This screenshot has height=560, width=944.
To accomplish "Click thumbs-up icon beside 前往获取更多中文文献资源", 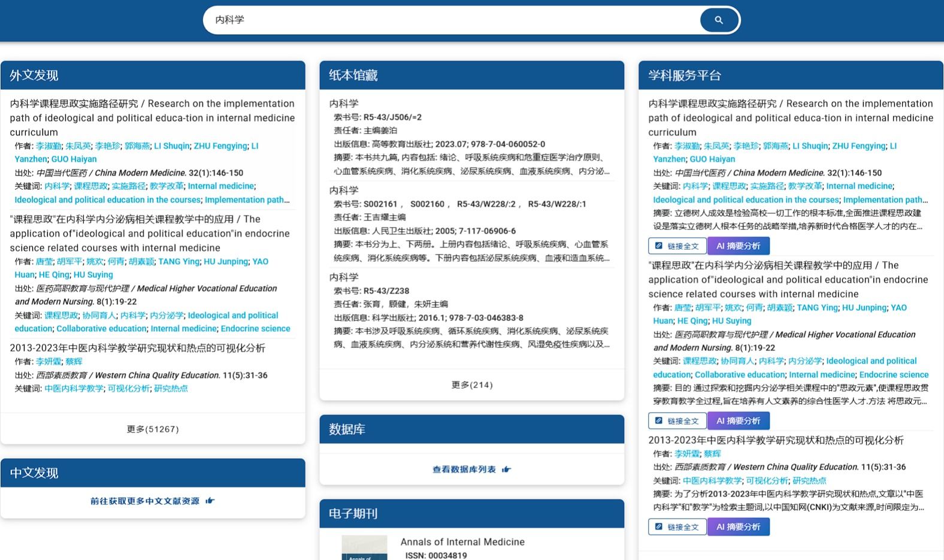I will [x=210, y=501].
